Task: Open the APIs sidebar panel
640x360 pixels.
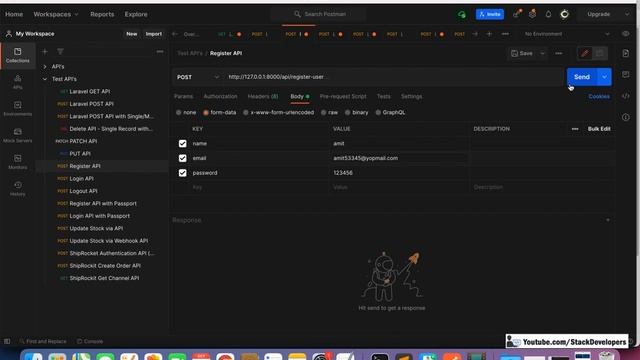Action: (18, 82)
